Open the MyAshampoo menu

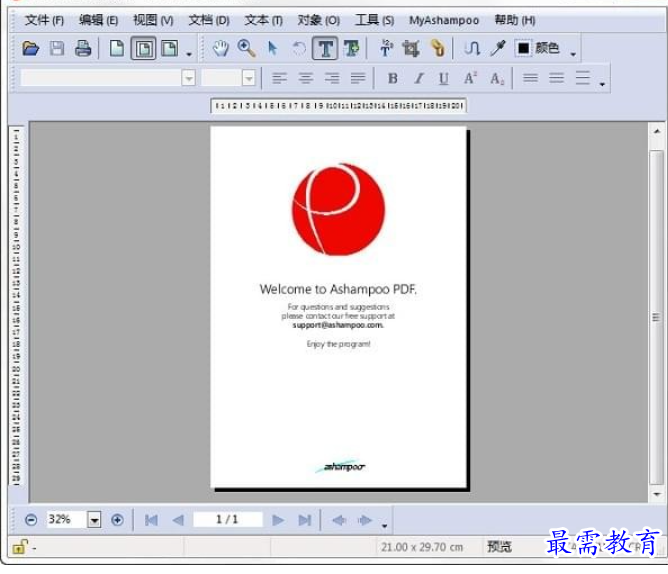coord(444,20)
